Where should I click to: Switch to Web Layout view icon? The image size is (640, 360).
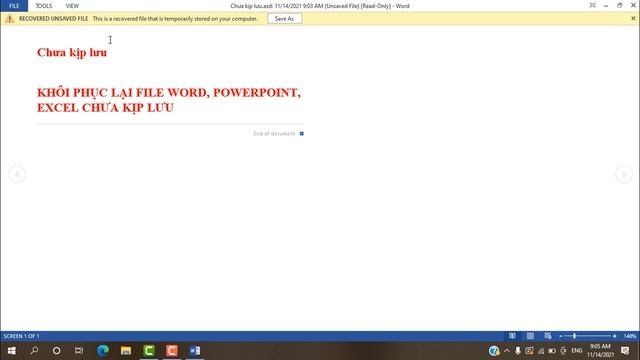548,336
